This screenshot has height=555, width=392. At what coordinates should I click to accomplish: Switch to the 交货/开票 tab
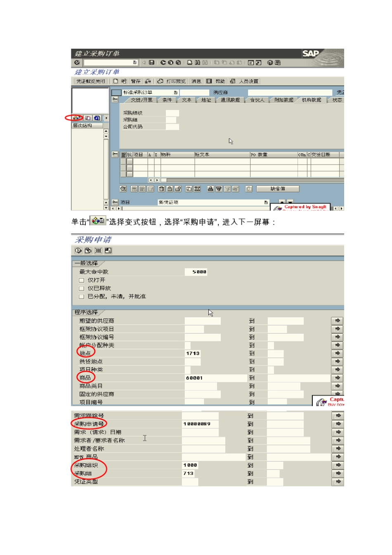pyautogui.click(x=142, y=100)
